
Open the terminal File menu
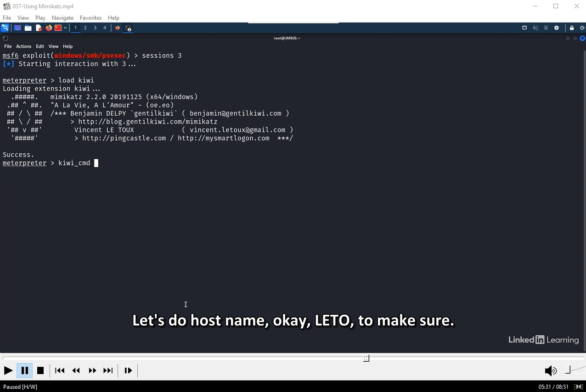[8, 46]
